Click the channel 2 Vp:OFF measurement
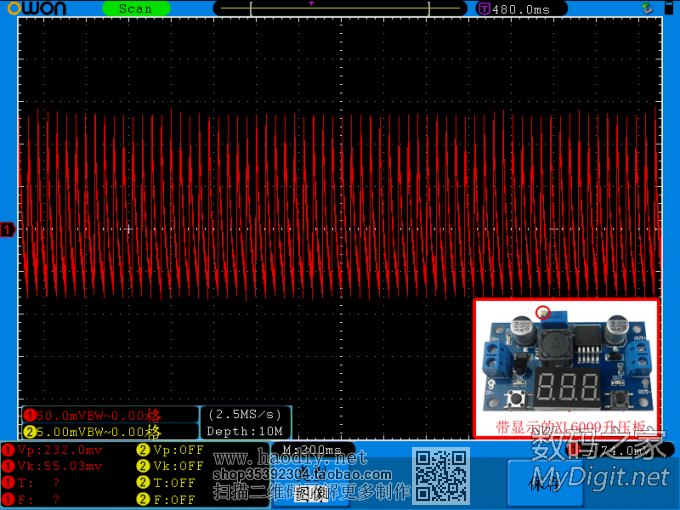This screenshot has height=510, width=680. click(x=171, y=450)
